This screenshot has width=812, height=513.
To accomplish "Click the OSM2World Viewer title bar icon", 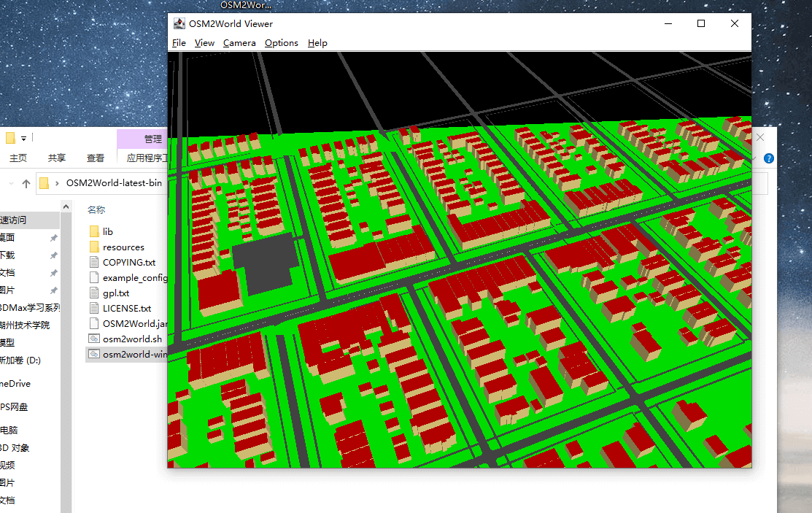I will (x=179, y=23).
